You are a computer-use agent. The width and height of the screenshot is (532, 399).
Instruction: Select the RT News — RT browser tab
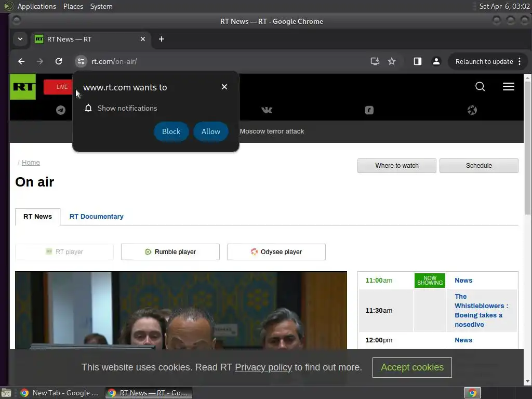[90, 39]
